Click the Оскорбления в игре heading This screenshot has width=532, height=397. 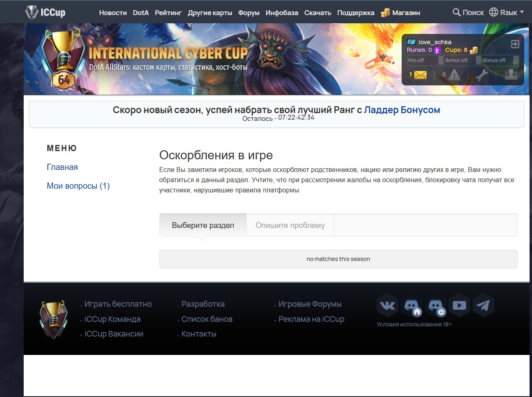tap(216, 155)
